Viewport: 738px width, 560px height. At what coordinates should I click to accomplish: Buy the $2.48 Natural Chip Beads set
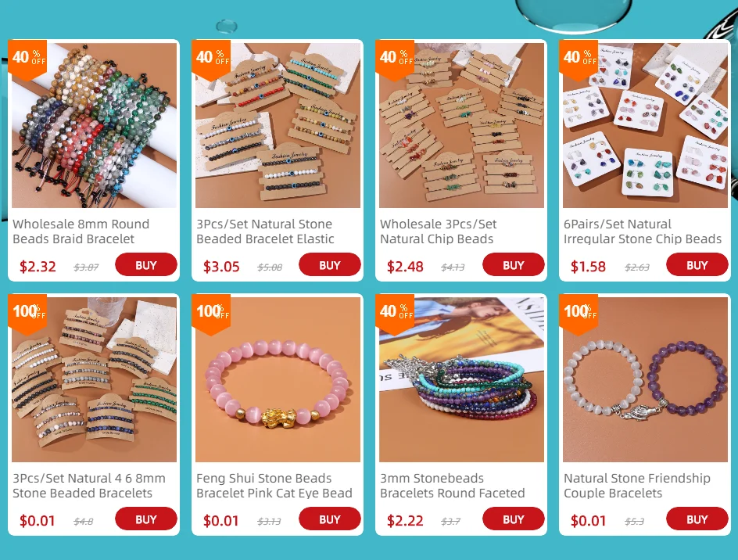513,264
